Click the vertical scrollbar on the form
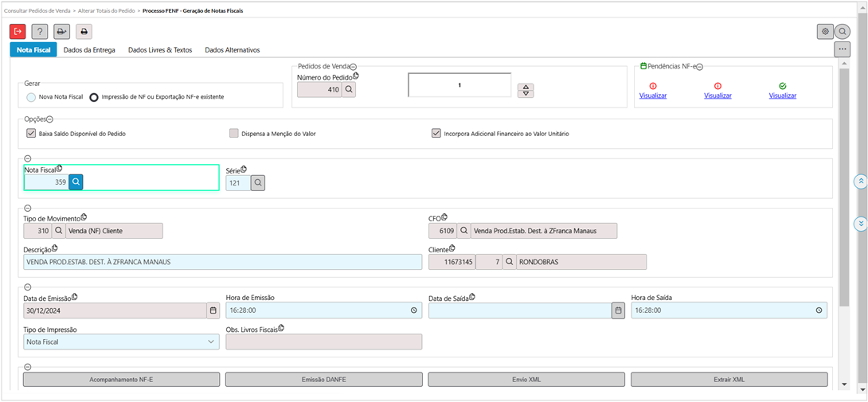This screenshot has width=868, height=402. tap(844, 199)
